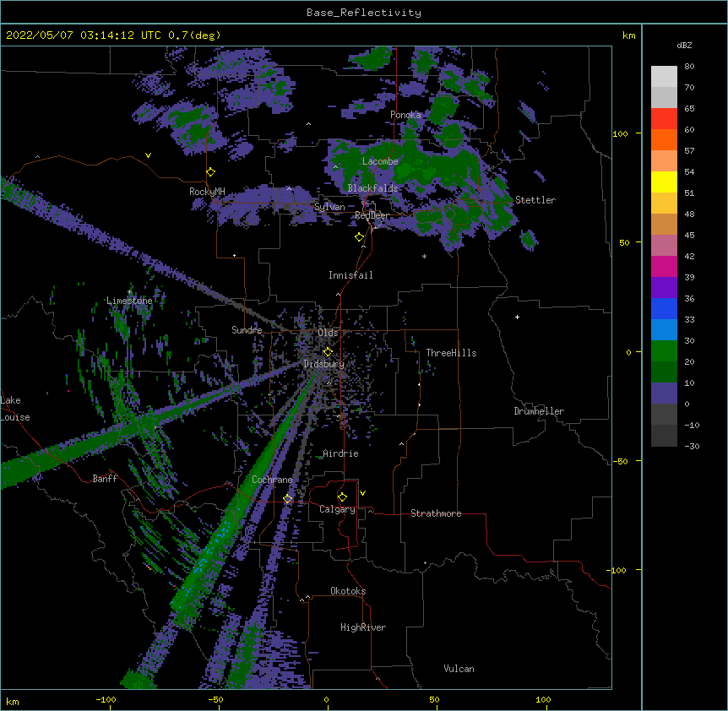Click the Banff town label

105,479
